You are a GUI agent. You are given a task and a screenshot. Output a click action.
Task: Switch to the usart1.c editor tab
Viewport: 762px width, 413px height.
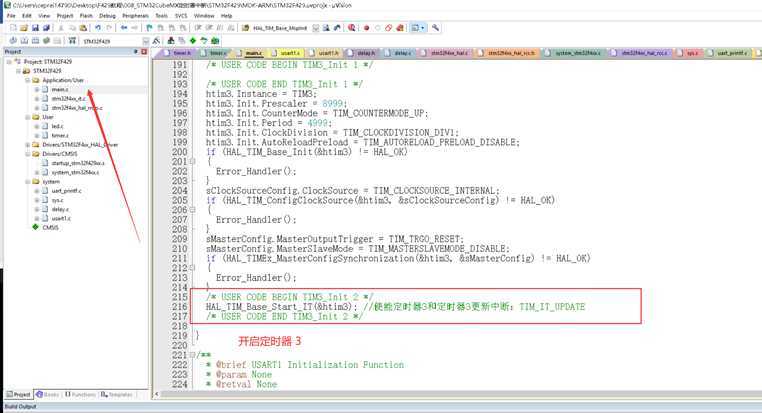(287, 52)
